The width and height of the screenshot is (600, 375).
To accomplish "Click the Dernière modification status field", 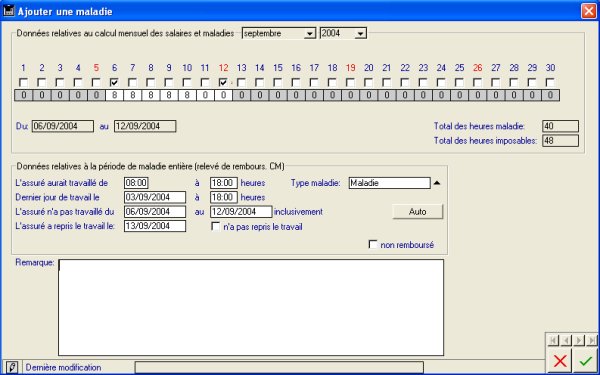I will [279, 367].
